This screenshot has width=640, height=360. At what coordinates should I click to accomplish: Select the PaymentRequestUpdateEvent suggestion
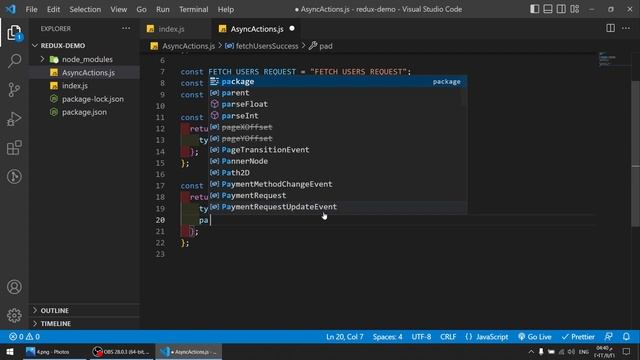click(338, 207)
